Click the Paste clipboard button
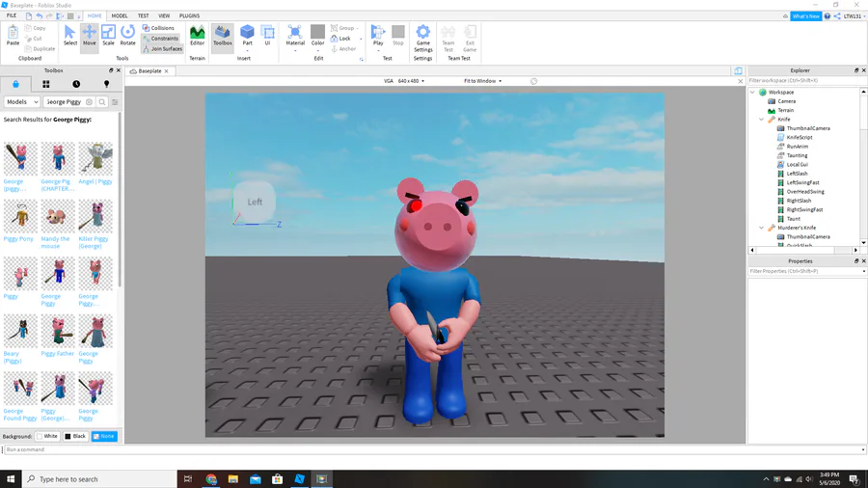Viewport: 868px width, 488px height. pyautogui.click(x=13, y=36)
